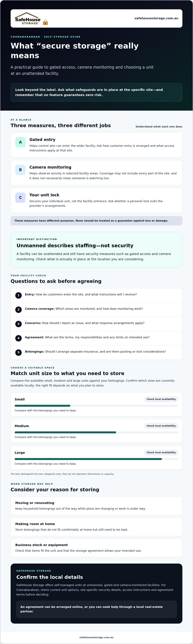
Task: Select the letter A Gated entry badge
Action: tap(21, 142)
